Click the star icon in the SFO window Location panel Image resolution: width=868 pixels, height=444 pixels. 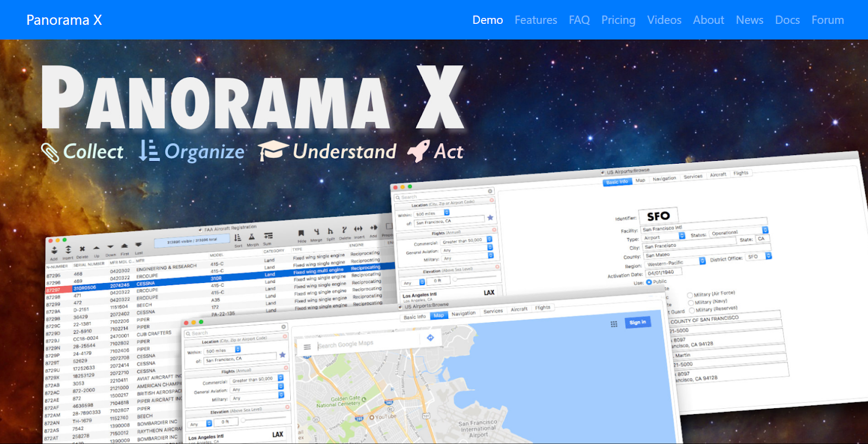click(x=490, y=217)
